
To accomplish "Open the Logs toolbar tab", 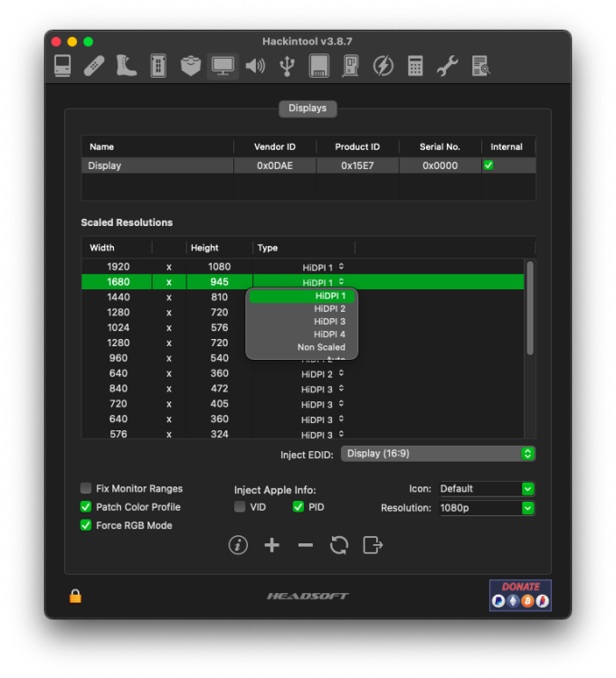I will [480, 66].
